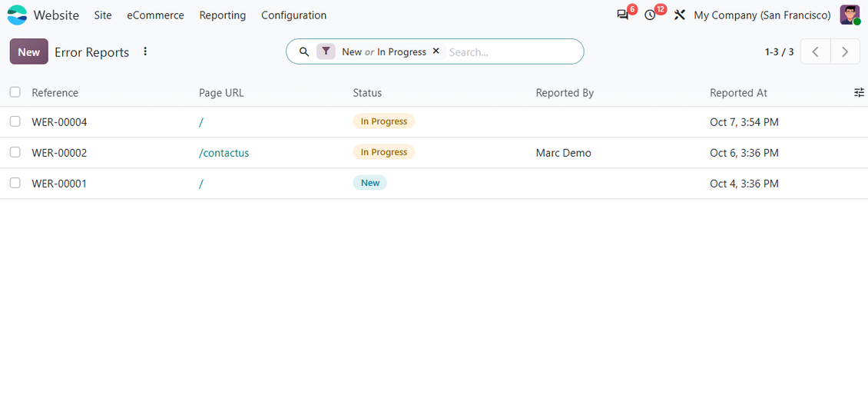Select the WER-00002 row checkbox
Image resolution: width=868 pixels, height=411 pixels.
(15, 152)
